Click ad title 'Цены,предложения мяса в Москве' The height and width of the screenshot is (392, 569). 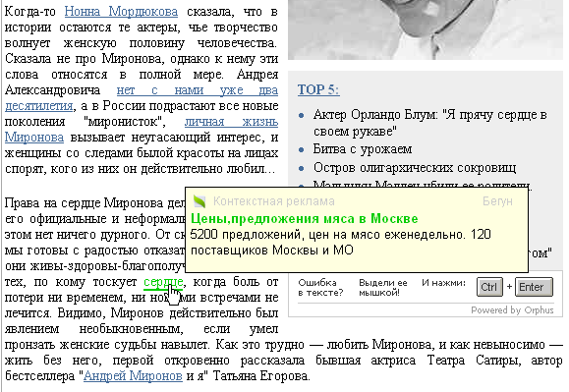pos(304,219)
